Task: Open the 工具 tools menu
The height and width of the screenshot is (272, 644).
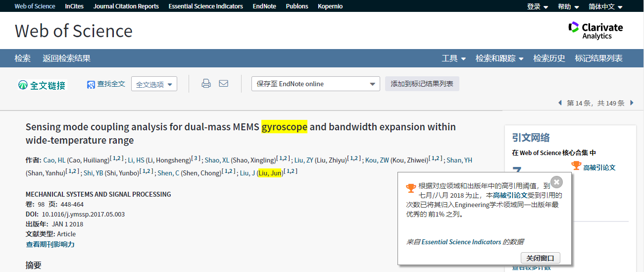Action: (453, 58)
